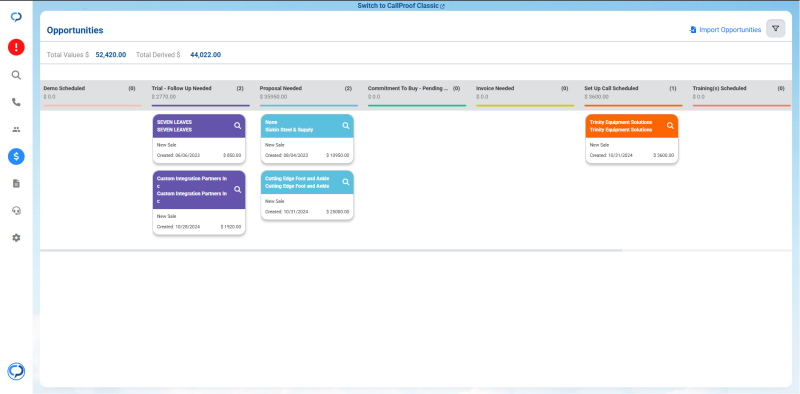Open the settings gear icon in the sidebar
Screen dimensions: 800x394
pos(16,238)
